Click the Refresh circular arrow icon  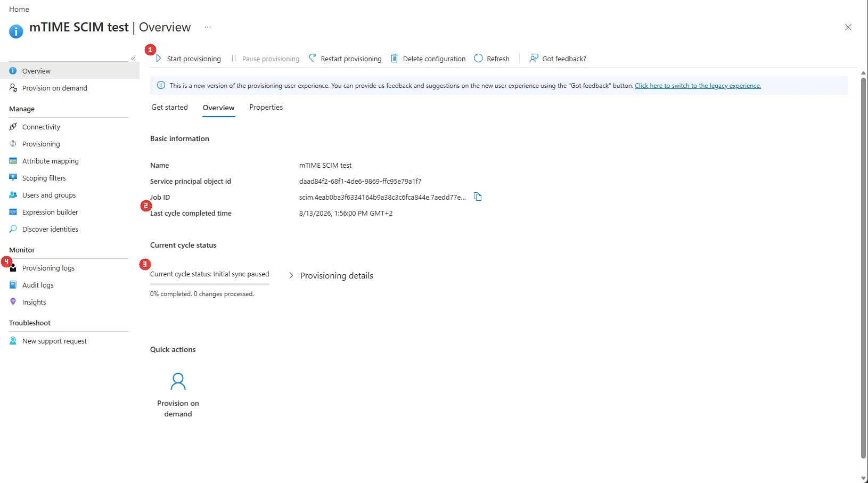coord(478,58)
